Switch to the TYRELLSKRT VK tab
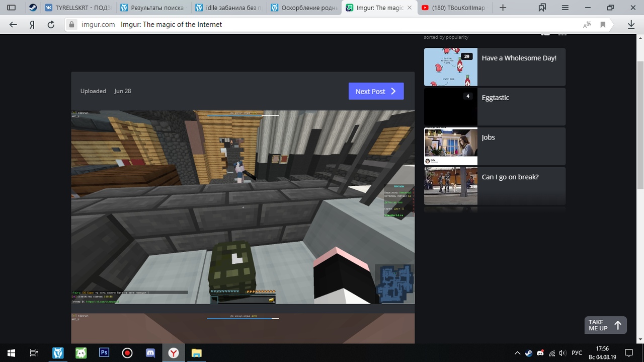 click(78, 8)
